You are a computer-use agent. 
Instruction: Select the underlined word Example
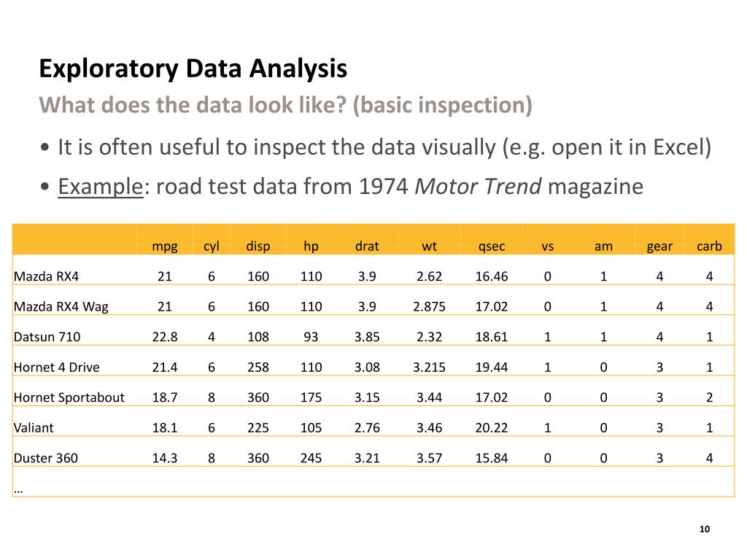101,187
